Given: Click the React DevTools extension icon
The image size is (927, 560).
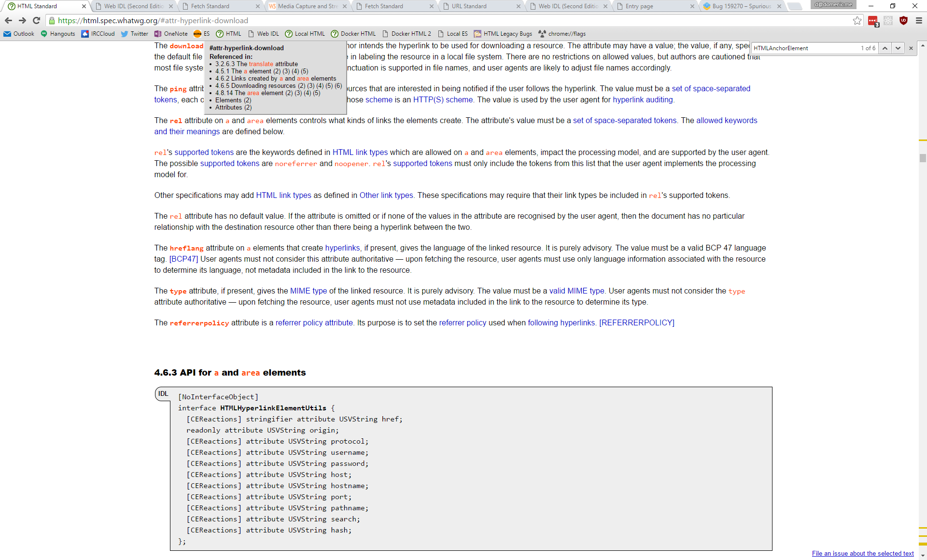Looking at the screenshot, I should [x=888, y=21].
